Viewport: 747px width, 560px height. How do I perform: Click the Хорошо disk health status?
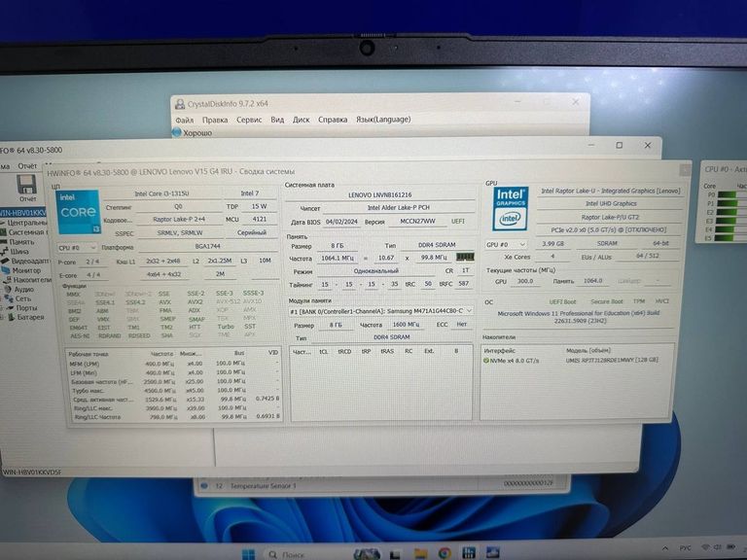197,132
